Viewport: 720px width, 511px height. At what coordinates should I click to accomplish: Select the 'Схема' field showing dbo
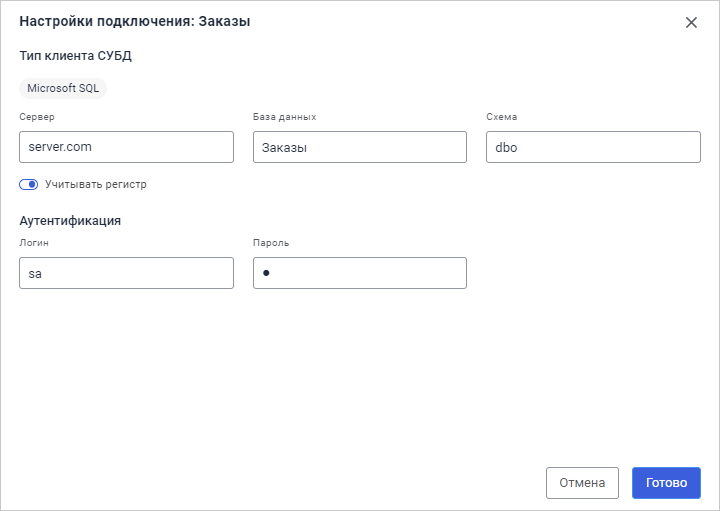[x=593, y=147]
